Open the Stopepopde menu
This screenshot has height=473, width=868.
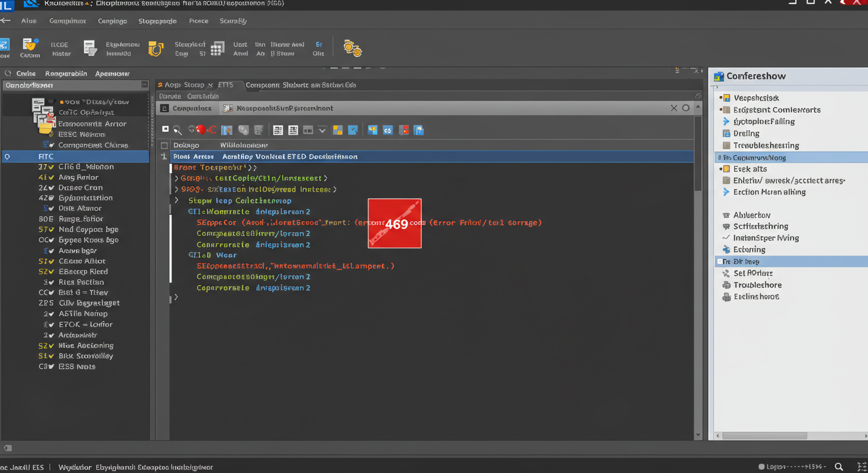(x=157, y=21)
